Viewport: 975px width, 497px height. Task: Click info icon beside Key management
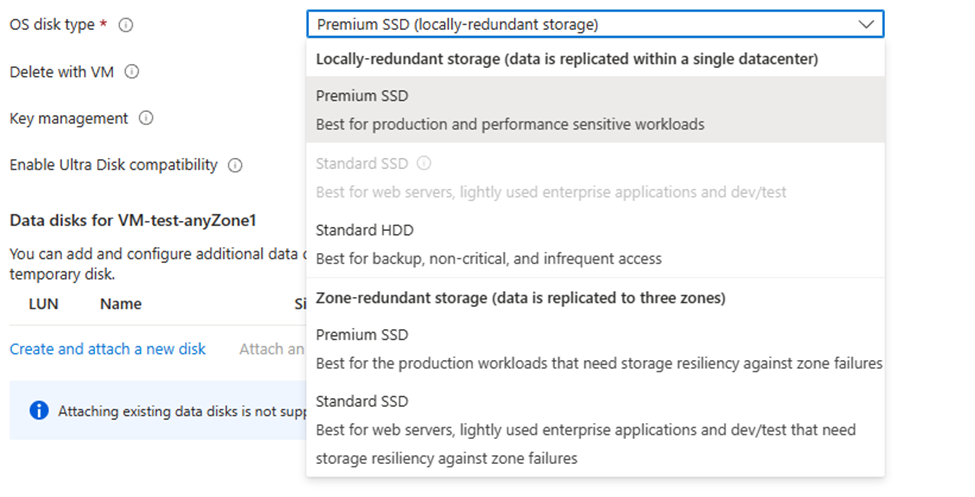[146, 119]
